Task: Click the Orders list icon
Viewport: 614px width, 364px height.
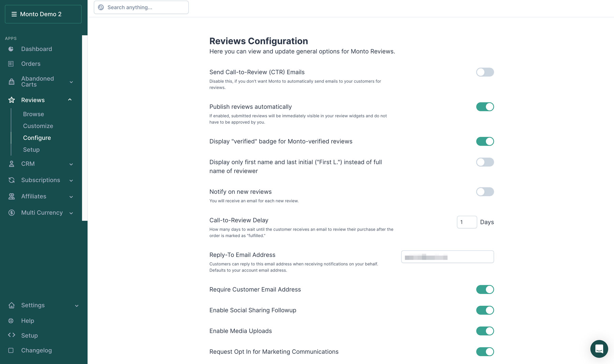Action: [11, 64]
